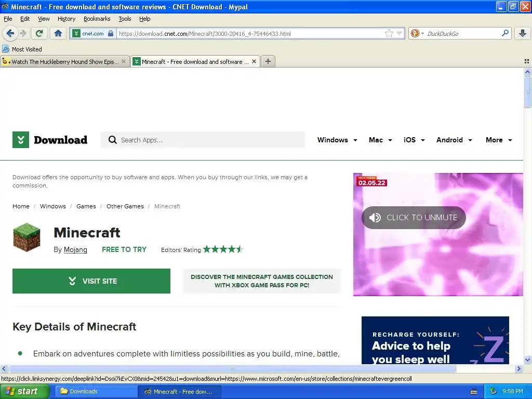This screenshot has width=532, height=399.
Task: Follow the Other Games breadcrumb link
Action: click(x=125, y=206)
